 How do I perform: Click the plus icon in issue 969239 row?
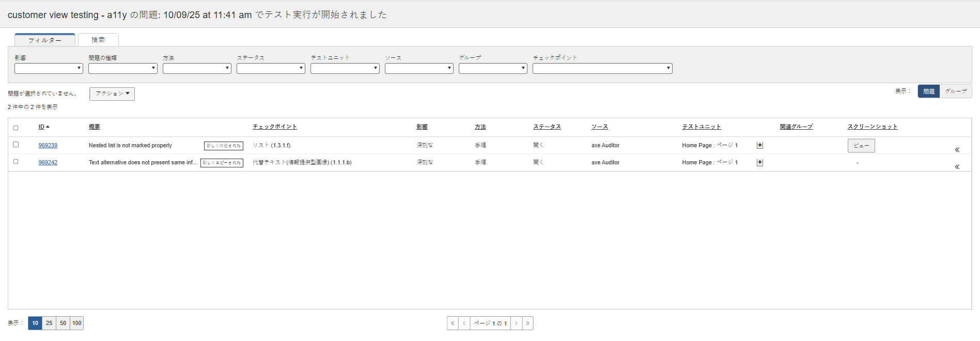tap(759, 146)
